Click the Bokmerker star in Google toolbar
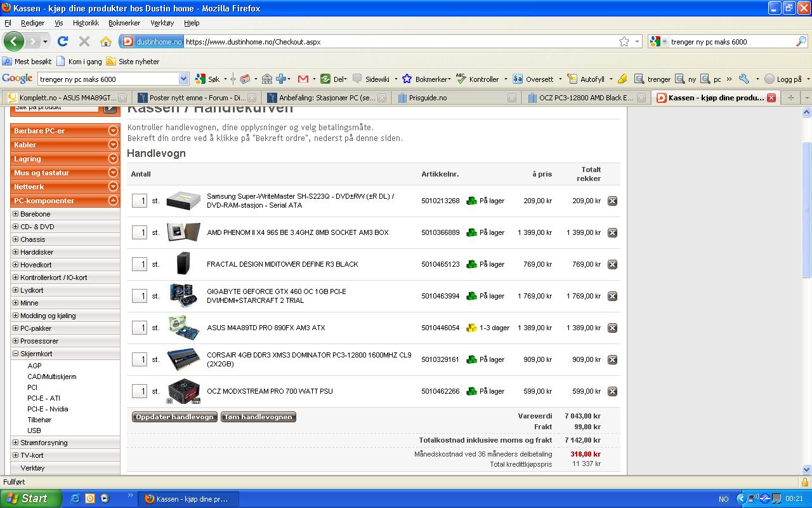 [407, 79]
